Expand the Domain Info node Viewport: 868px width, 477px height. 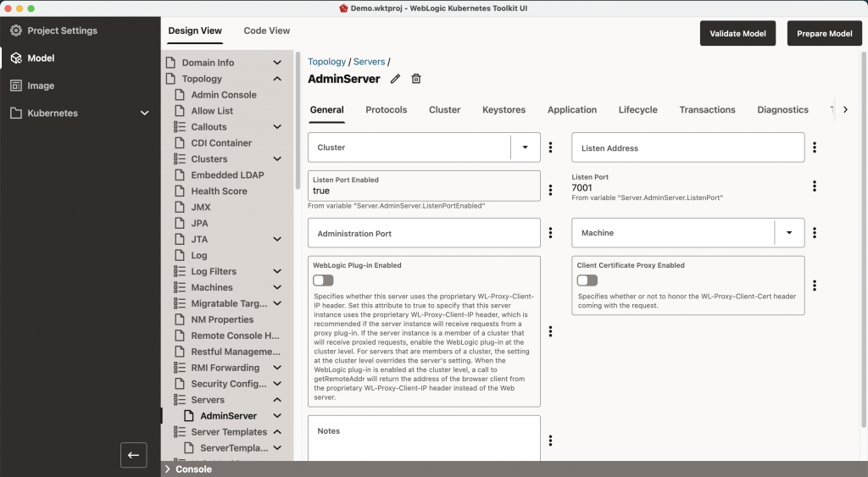(277, 63)
